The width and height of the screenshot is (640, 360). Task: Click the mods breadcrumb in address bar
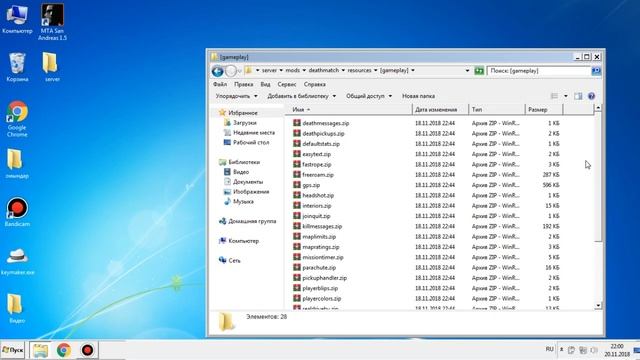pos(292,71)
